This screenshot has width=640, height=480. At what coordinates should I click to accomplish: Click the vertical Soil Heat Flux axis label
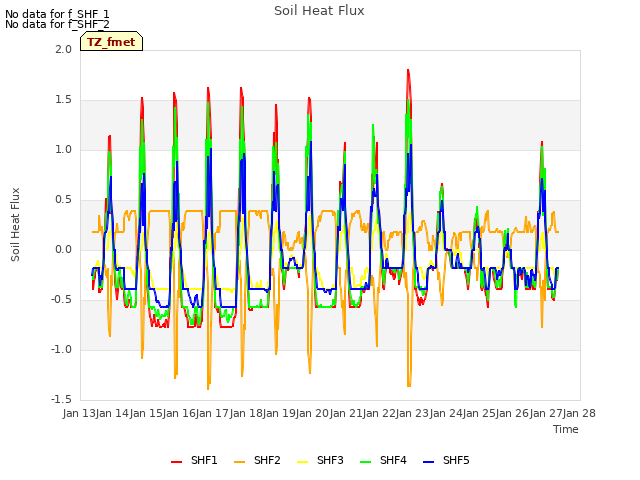pos(15,224)
